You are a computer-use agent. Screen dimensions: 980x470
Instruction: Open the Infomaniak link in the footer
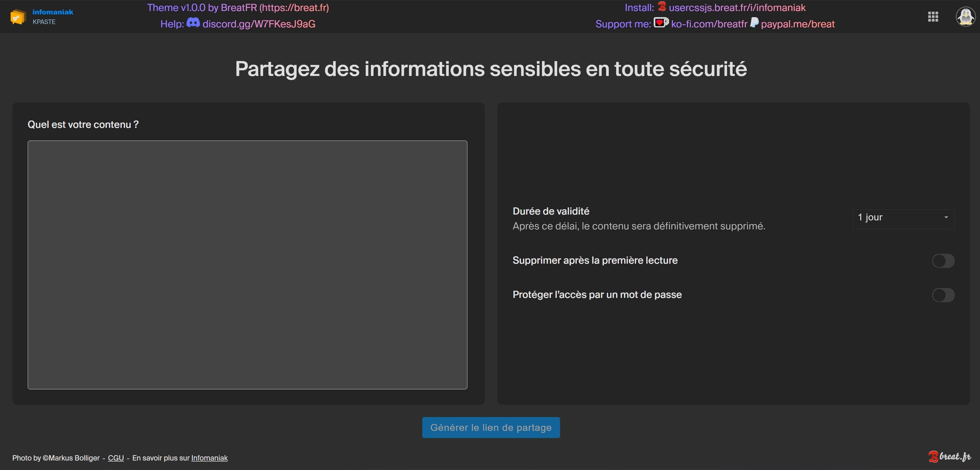[209, 458]
